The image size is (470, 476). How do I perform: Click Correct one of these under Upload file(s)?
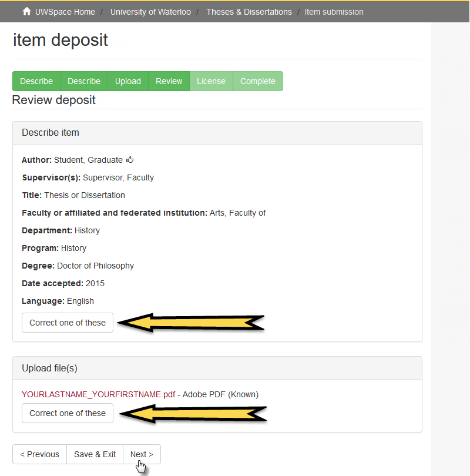pyautogui.click(x=67, y=413)
